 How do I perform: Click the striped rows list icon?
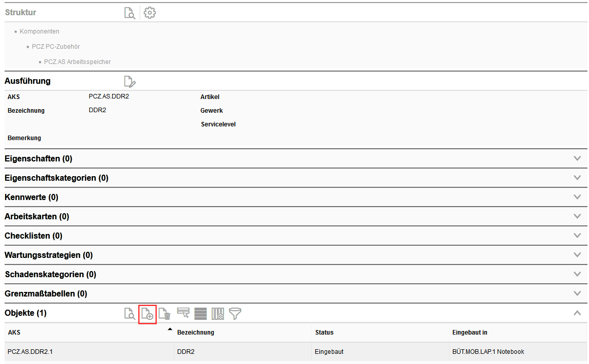(x=201, y=314)
